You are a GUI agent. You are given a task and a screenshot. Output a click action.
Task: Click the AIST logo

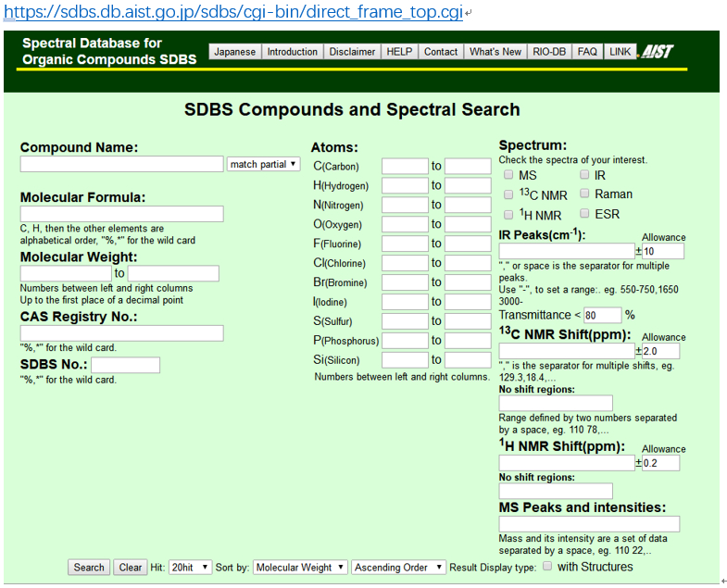click(x=657, y=52)
